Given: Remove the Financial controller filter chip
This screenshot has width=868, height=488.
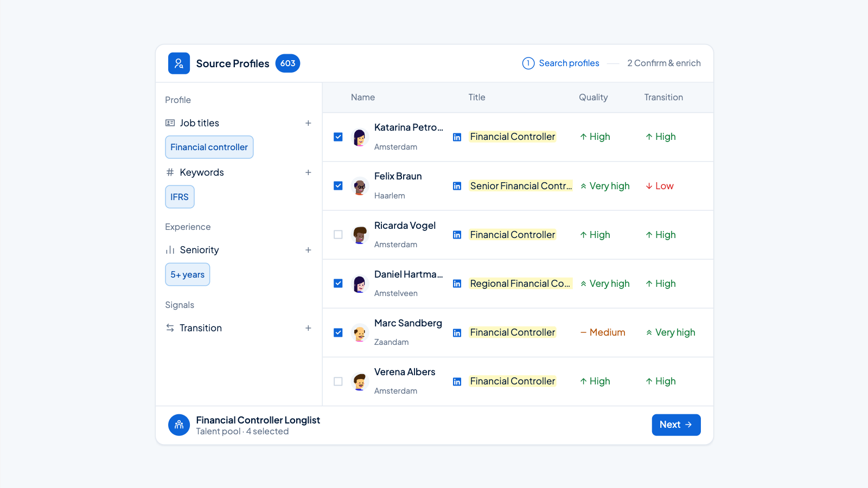Looking at the screenshot, I should pos(209,147).
